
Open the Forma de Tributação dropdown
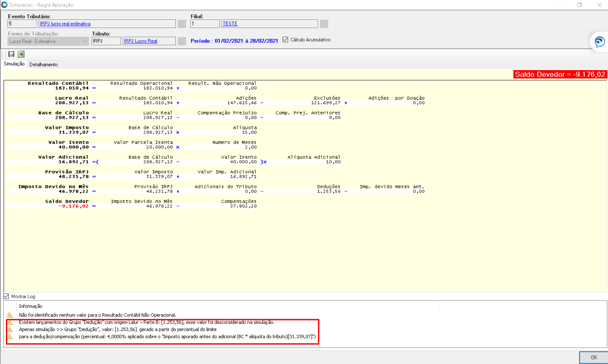48,41
